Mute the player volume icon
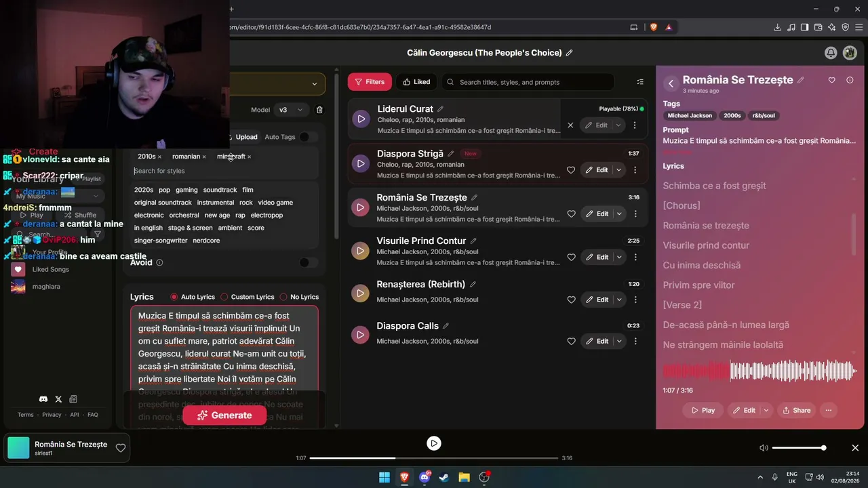Screen dimensions: 868x488 point(764,448)
